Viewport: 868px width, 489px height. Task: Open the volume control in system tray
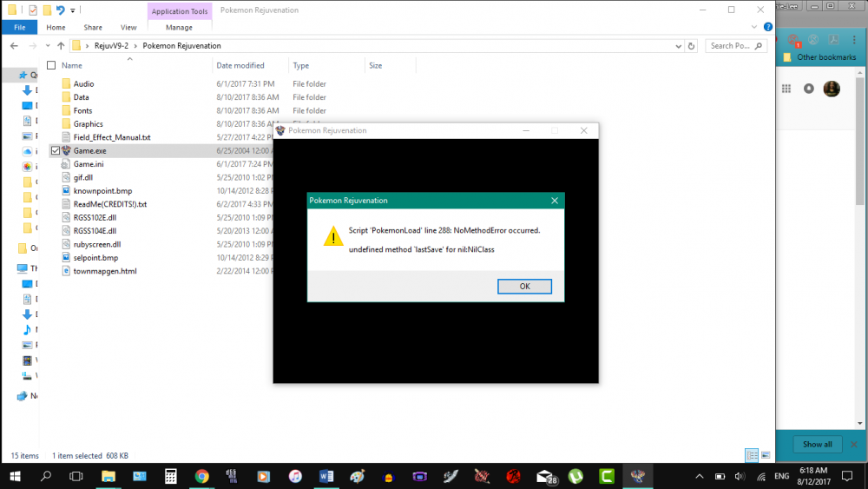point(740,476)
